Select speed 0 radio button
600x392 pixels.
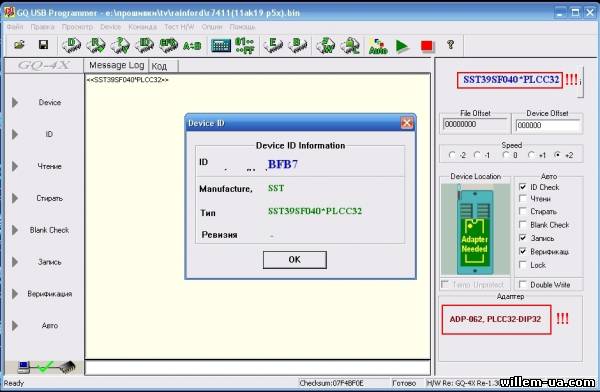[506, 155]
